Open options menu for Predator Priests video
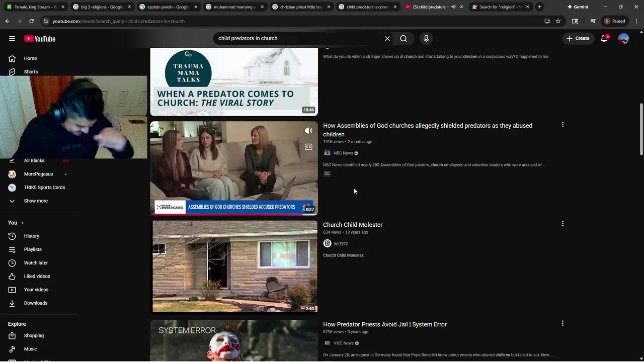The image size is (644, 362). coord(562,323)
